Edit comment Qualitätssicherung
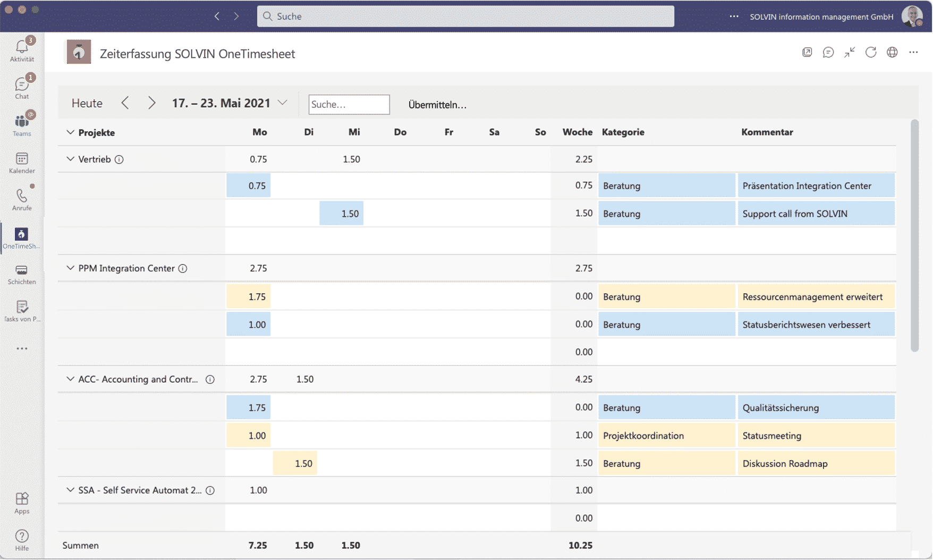The height and width of the screenshot is (560, 933). (816, 408)
